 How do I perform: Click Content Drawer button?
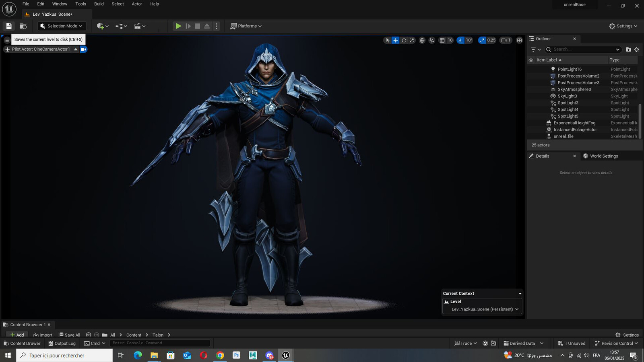click(x=22, y=343)
